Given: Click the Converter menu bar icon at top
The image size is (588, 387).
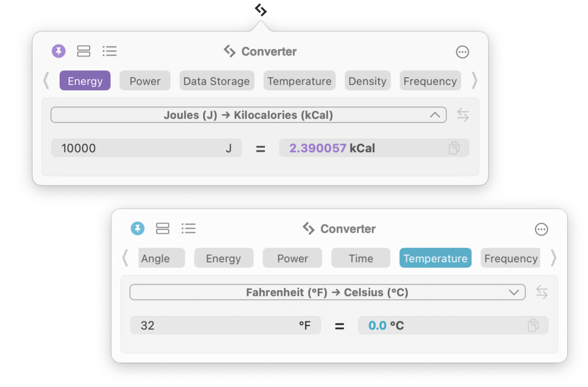Looking at the screenshot, I should point(261,9).
